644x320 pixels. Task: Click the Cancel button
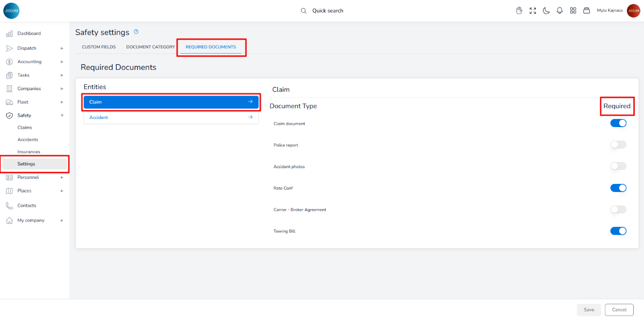point(619,310)
